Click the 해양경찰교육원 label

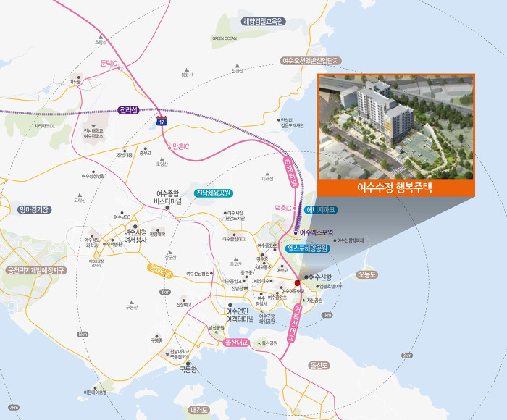pyautogui.click(x=263, y=22)
